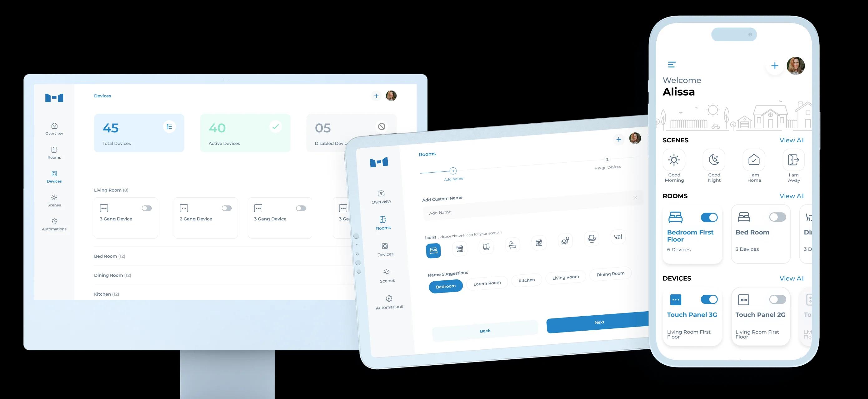The width and height of the screenshot is (868, 399).
Task: Select Bedroom name suggestion chip
Action: pos(445,286)
